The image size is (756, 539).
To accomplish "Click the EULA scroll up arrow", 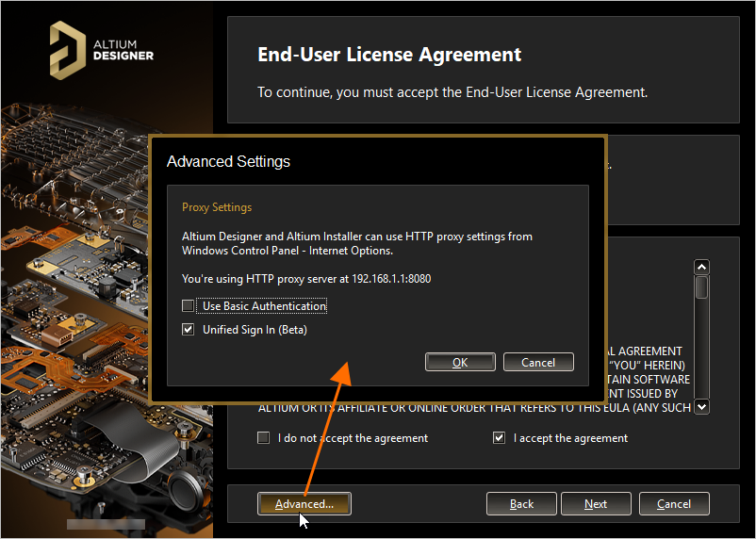I will 701,267.
